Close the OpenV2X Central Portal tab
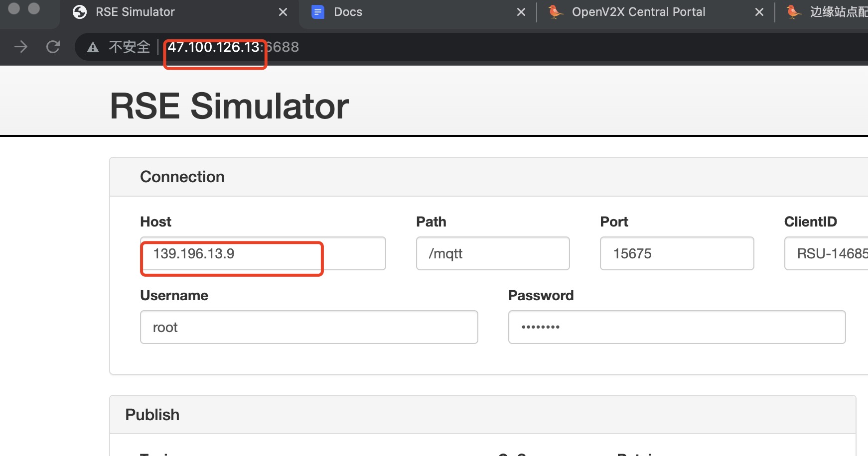868x456 pixels. tap(759, 11)
